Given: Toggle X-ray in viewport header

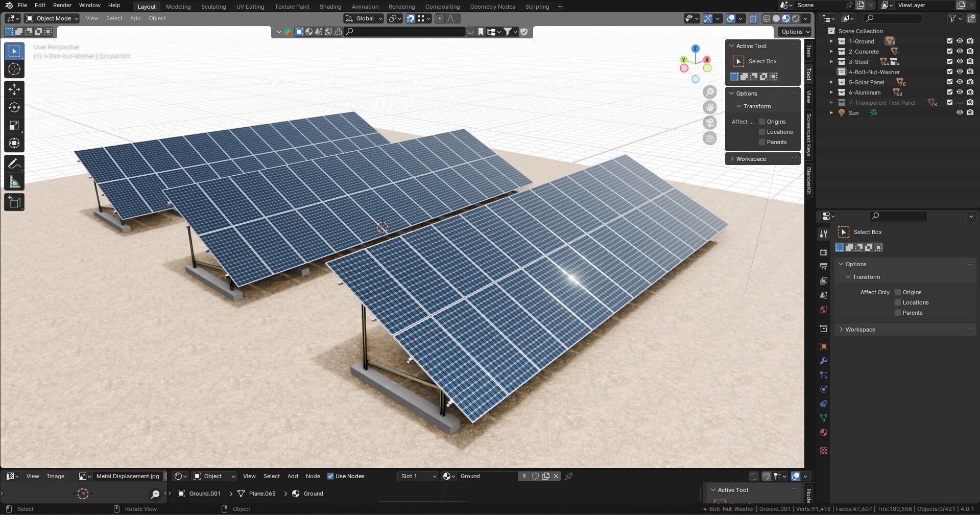Looking at the screenshot, I should click(x=754, y=18).
